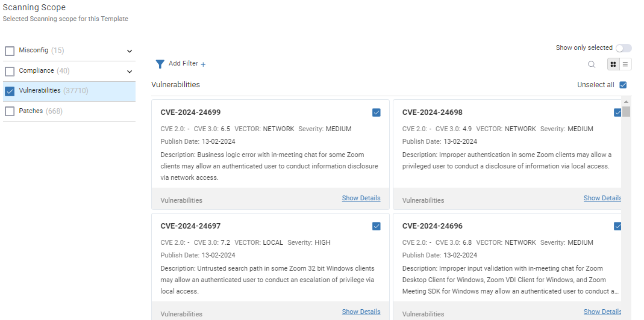644x320 pixels.
Task: Deselect the CVE-2024-24699 card checkbox
Action: tap(376, 112)
